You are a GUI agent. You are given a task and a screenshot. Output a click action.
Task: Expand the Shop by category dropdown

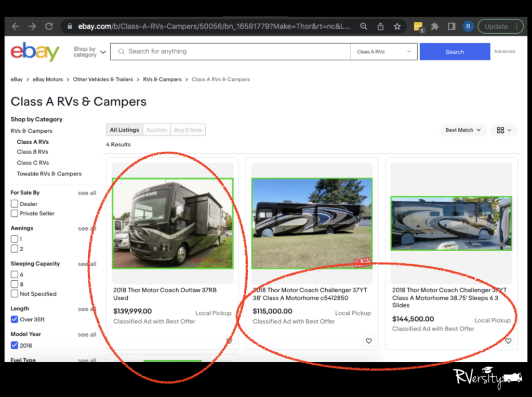(89, 52)
